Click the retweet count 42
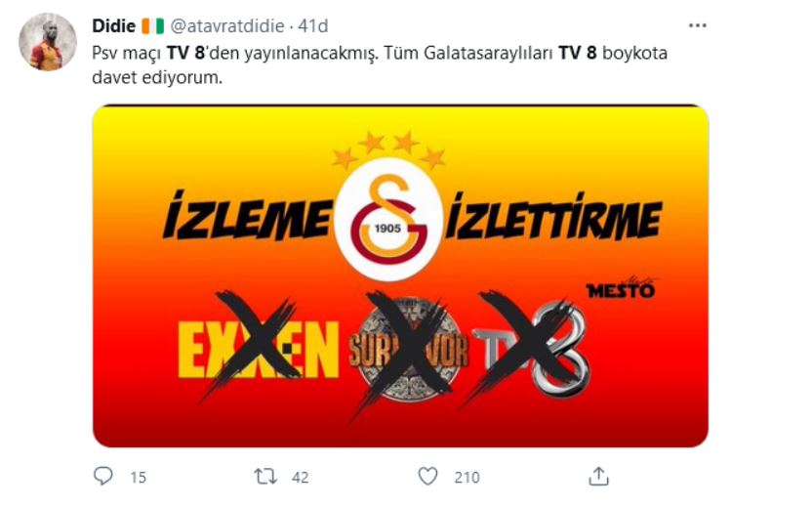Image resolution: width=812 pixels, height=507 pixels. click(x=301, y=478)
